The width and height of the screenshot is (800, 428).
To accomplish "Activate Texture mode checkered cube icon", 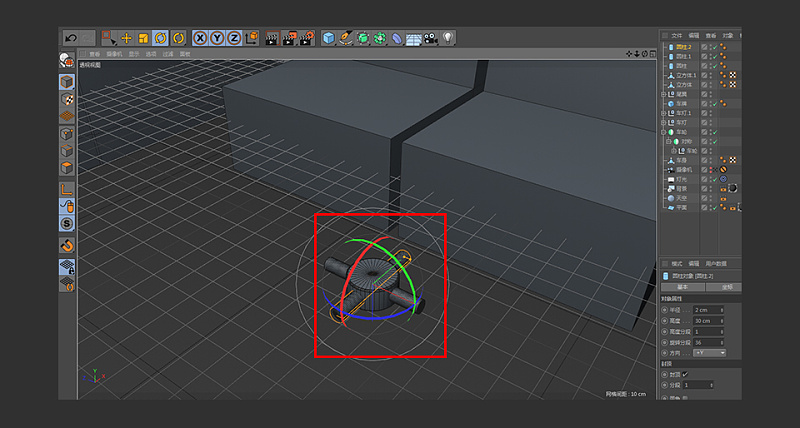I will (67, 99).
